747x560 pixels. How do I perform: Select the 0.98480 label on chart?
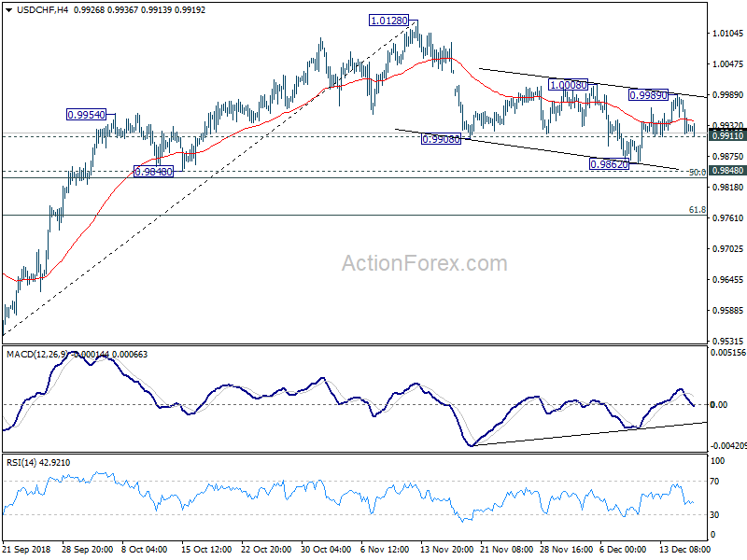pos(153,172)
